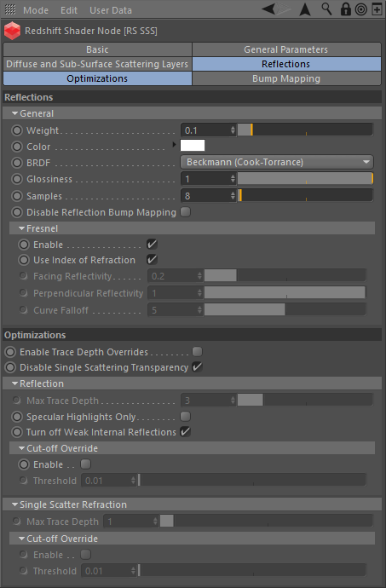Click the up arrow navigation icon
Image resolution: width=386 pixels, height=588 pixels.
coord(305,9)
